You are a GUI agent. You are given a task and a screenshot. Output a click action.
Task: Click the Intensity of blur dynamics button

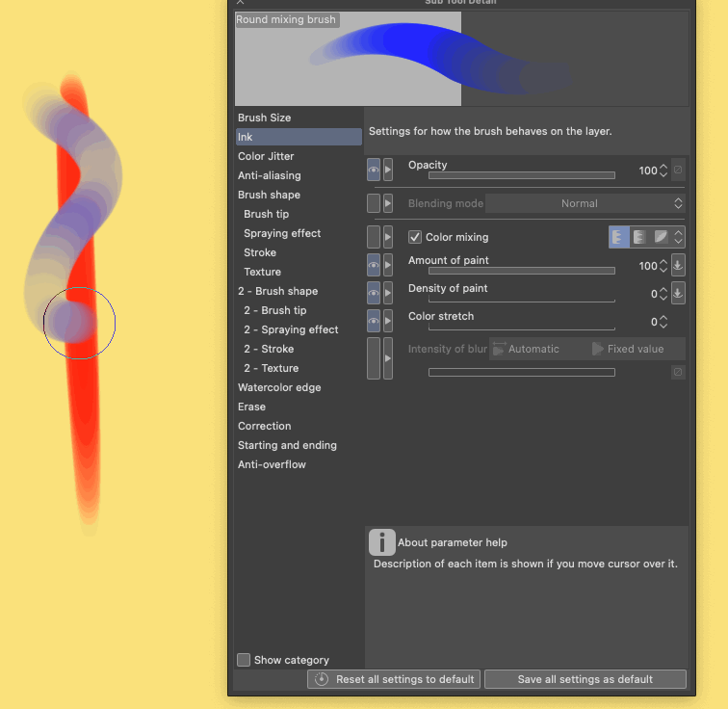point(678,372)
